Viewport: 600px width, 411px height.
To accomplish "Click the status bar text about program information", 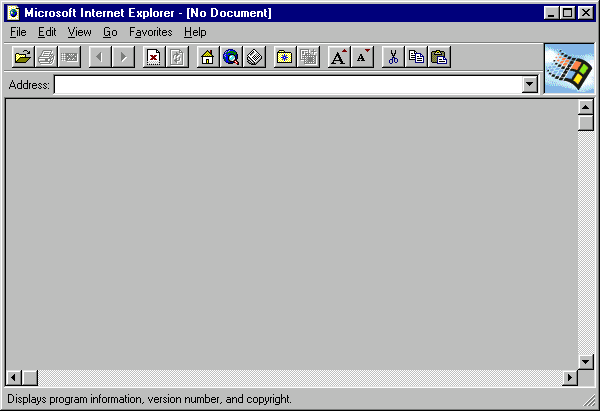I will 149,399.
